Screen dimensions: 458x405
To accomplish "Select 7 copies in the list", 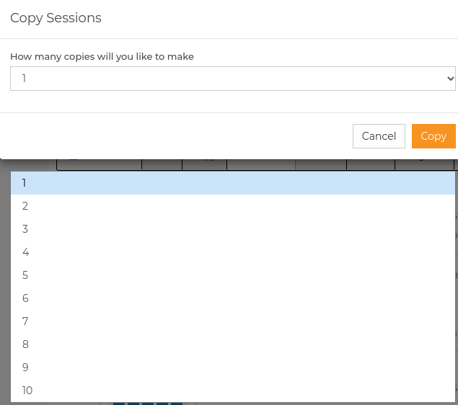I will (x=233, y=321).
